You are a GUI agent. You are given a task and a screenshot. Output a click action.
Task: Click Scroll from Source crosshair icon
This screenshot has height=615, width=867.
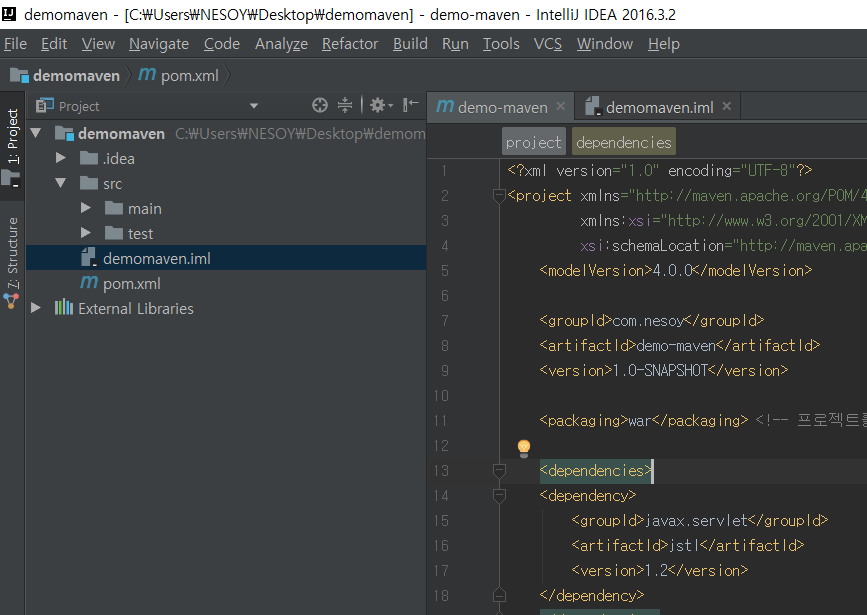tap(320, 105)
